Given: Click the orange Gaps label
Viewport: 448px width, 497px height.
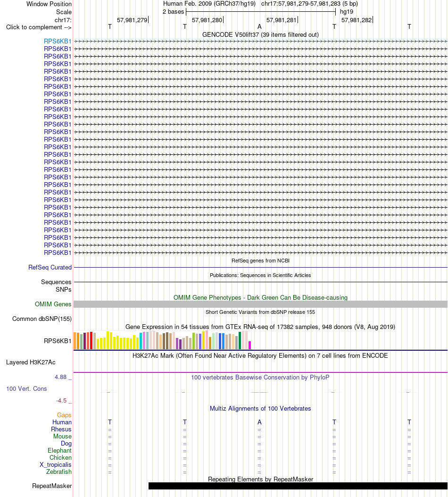Looking at the screenshot, I should point(64,415).
